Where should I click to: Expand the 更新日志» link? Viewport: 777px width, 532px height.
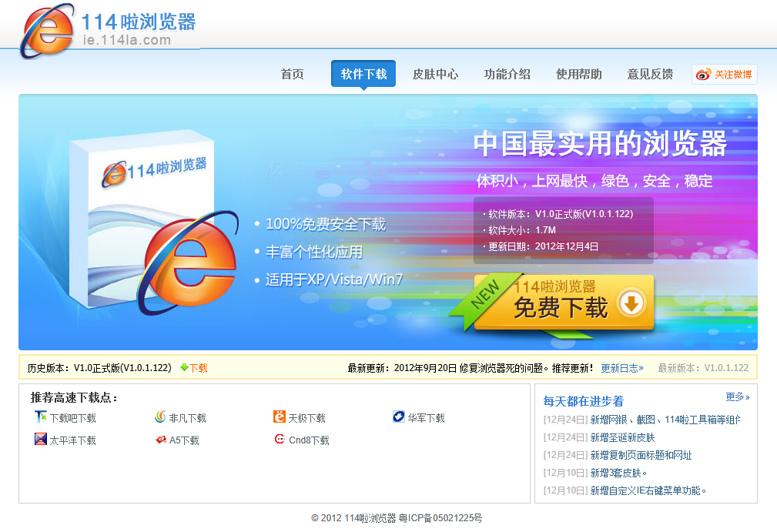pyautogui.click(x=622, y=368)
